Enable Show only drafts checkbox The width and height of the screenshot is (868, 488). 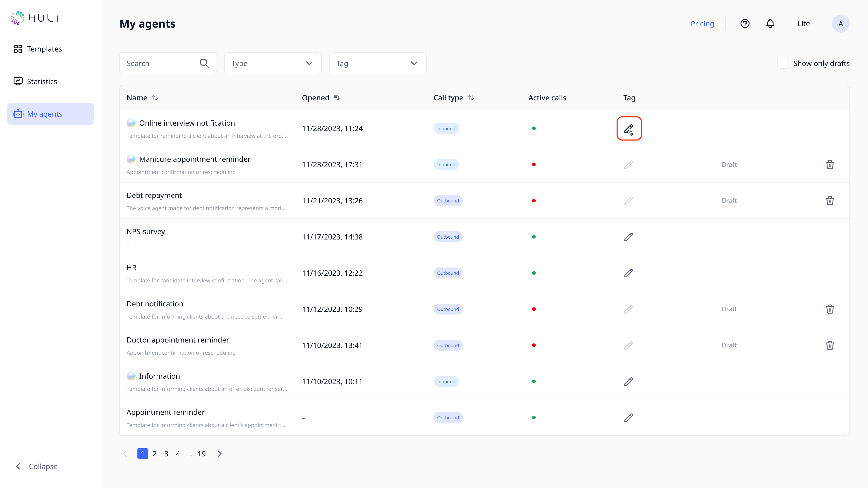tap(782, 63)
